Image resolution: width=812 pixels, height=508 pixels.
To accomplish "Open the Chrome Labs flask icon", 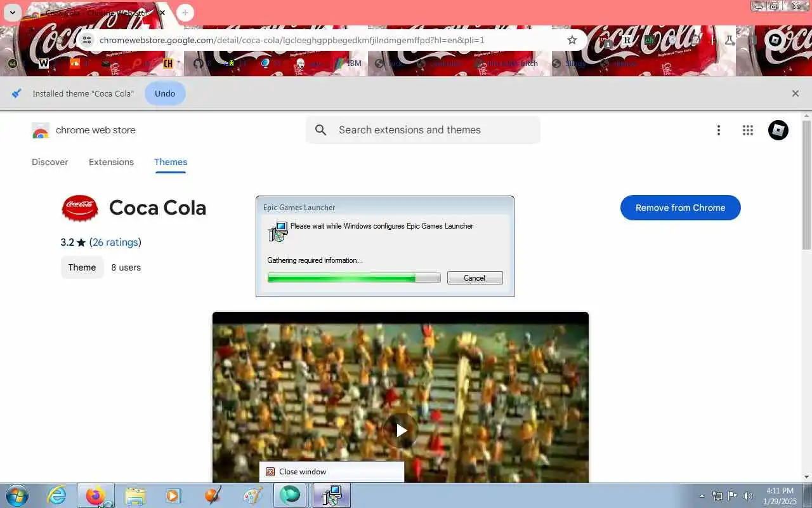I will click(729, 40).
